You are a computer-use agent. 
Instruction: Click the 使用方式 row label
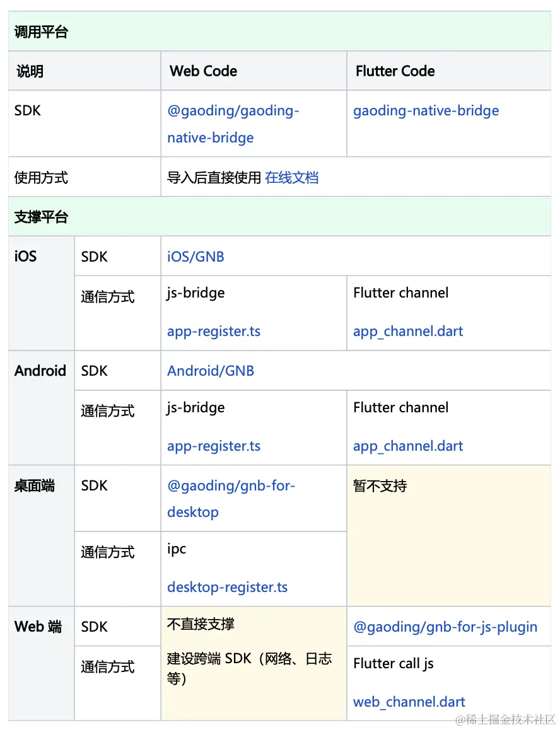click(41, 177)
